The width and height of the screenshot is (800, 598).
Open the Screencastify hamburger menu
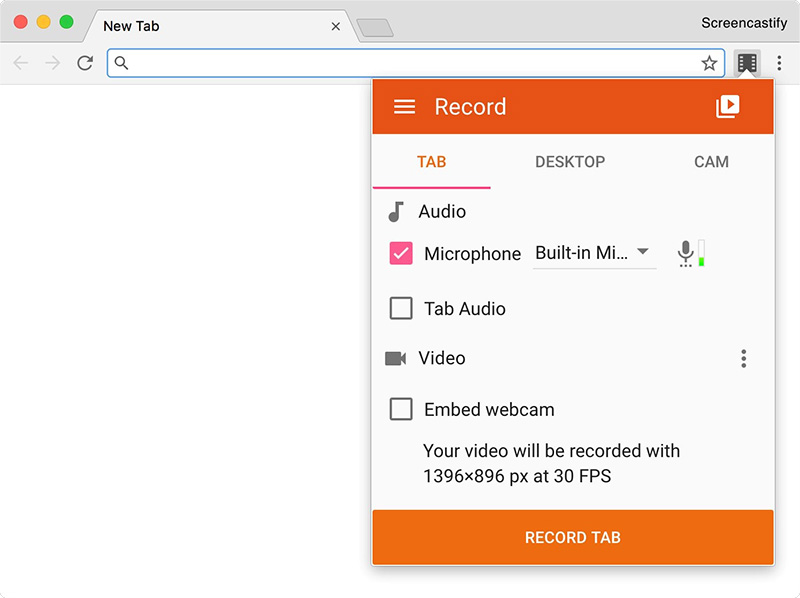[404, 106]
